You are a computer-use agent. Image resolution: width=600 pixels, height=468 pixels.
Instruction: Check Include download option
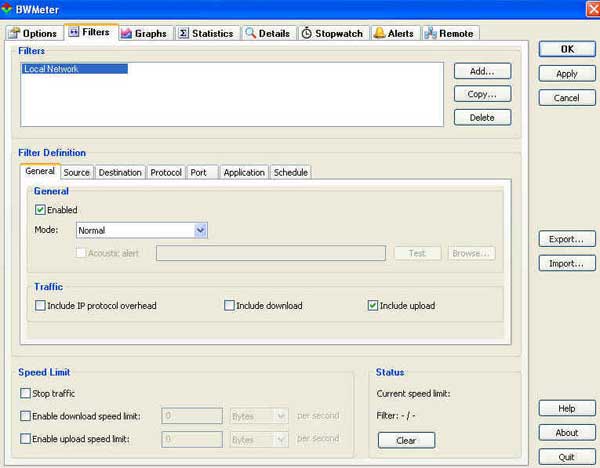pyautogui.click(x=229, y=305)
